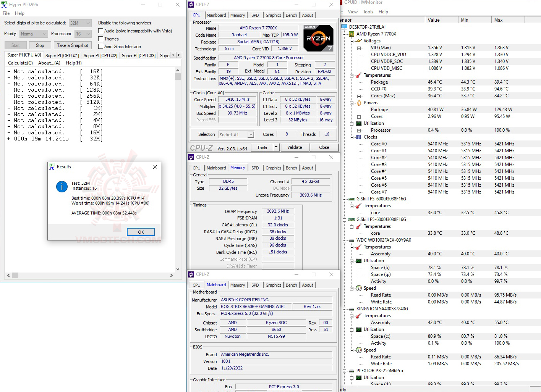Viewport: 541px width, 392px height.
Task: Click the horizontal scrollbar thumb in Super PI log
Action: [15, 275]
